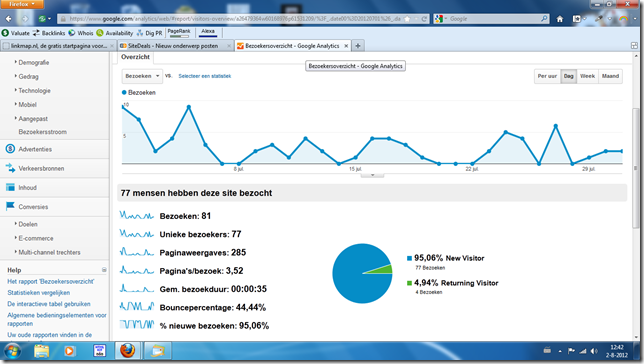Open the Availability toolbar item

tap(115, 33)
